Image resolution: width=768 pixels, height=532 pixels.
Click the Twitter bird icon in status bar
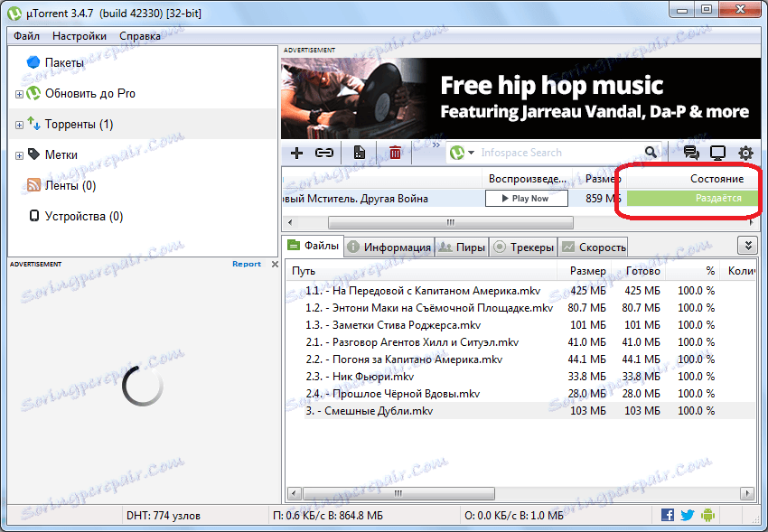[688, 515]
